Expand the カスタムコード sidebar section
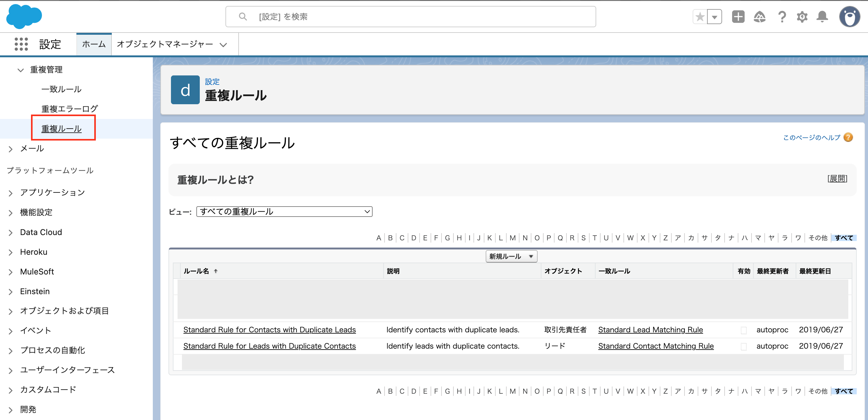Image resolution: width=868 pixels, height=420 pixels. pyautogui.click(x=10, y=390)
